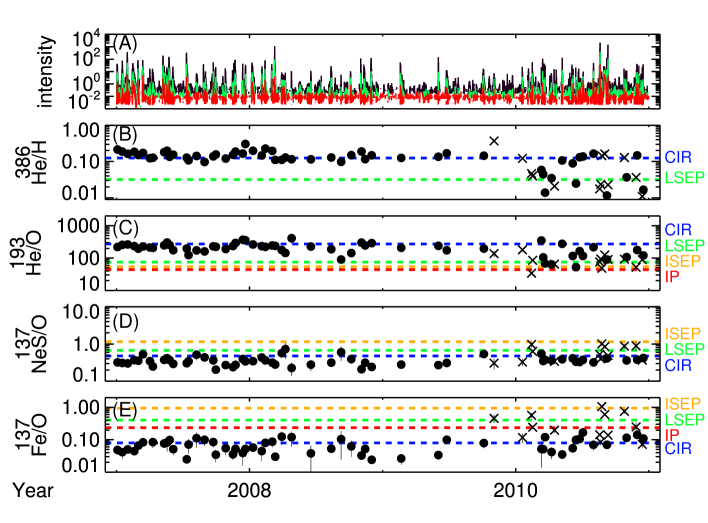Select the '193 He/O' axis title
This screenshot has height=523, width=708.
tap(26, 253)
